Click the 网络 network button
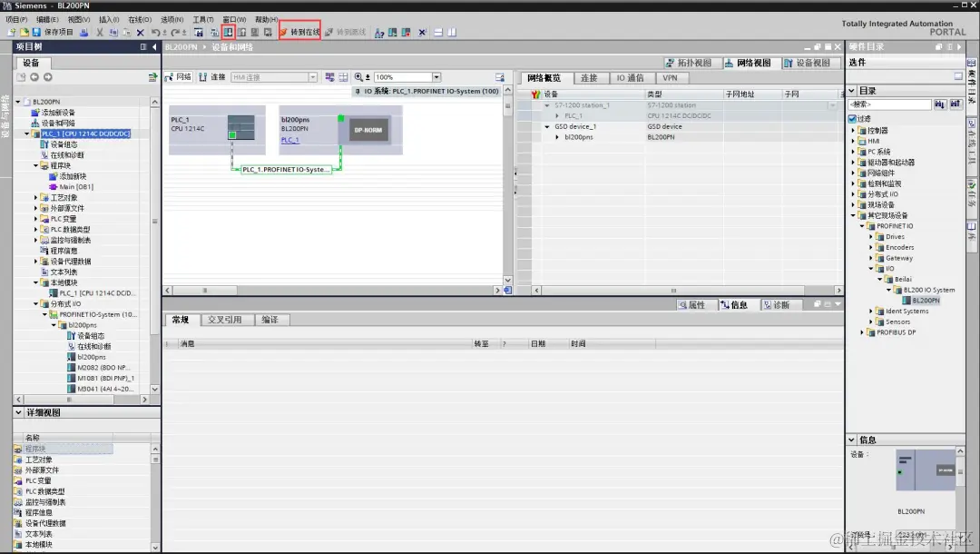This screenshot has height=554, width=980. point(178,77)
